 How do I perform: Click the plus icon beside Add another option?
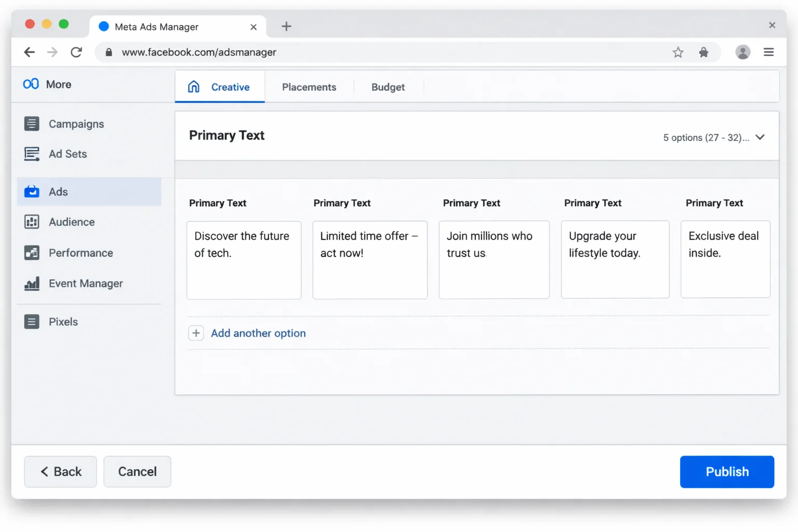pos(196,333)
